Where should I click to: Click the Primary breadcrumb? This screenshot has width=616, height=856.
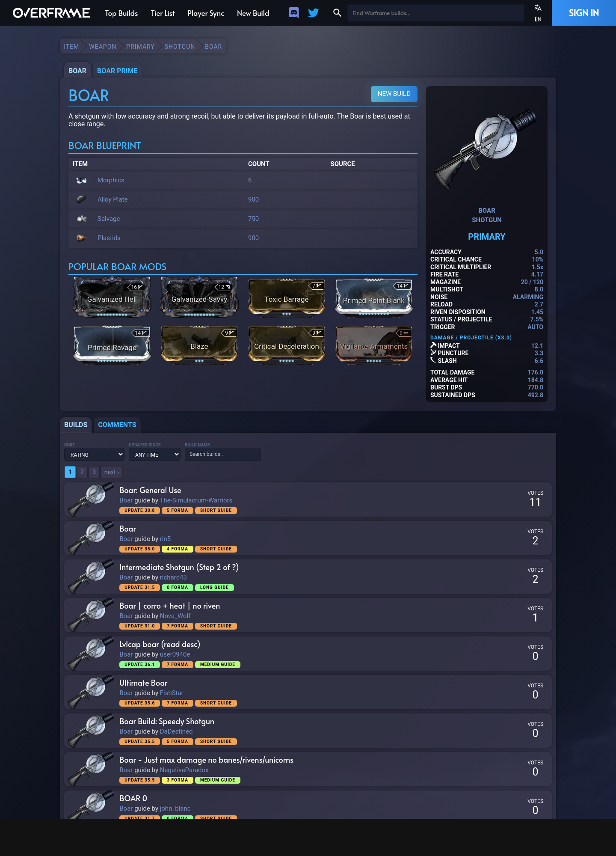pos(140,47)
